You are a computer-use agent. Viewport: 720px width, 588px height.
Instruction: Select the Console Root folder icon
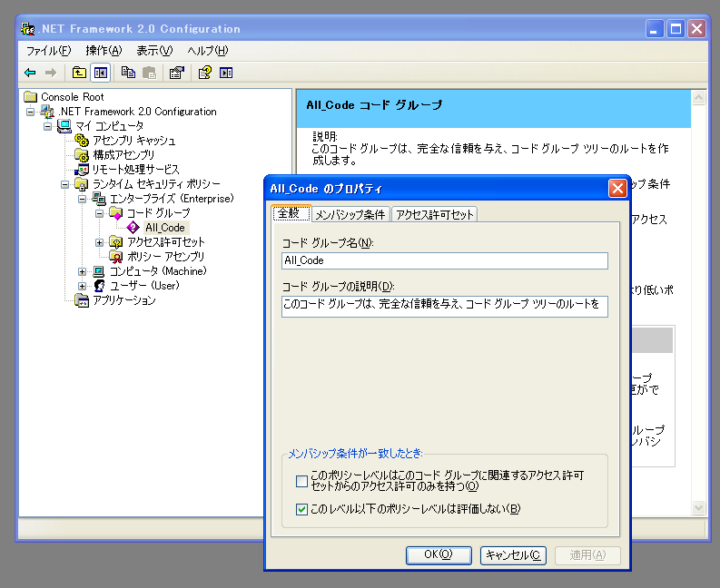pyautogui.click(x=31, y=96)
